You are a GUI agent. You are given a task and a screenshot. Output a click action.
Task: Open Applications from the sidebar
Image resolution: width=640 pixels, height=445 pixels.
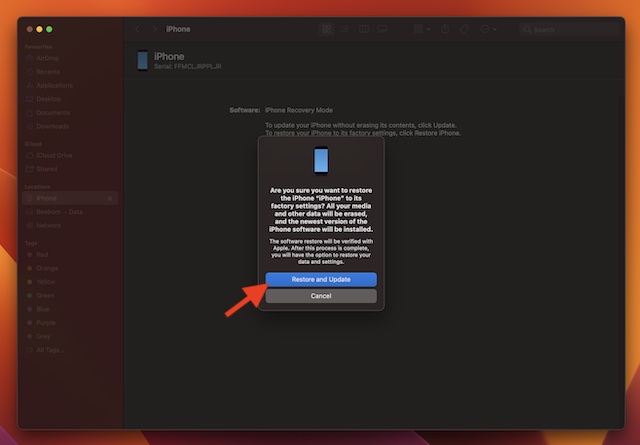coord(55,85)
